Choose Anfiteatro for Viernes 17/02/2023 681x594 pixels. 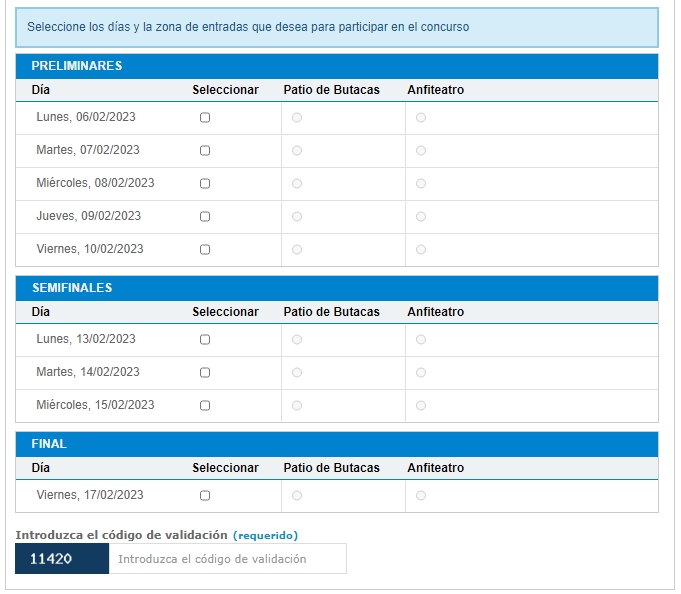tap(421, 495)
